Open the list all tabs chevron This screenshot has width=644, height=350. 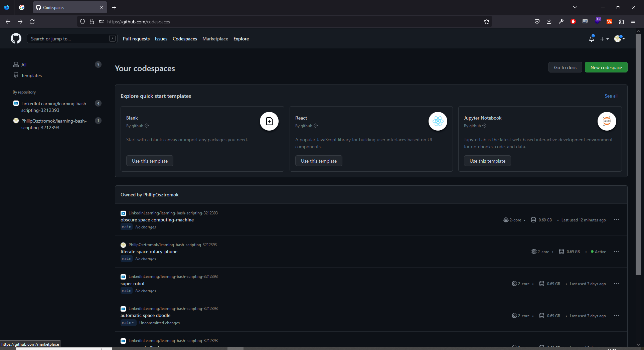coord(575,7)
